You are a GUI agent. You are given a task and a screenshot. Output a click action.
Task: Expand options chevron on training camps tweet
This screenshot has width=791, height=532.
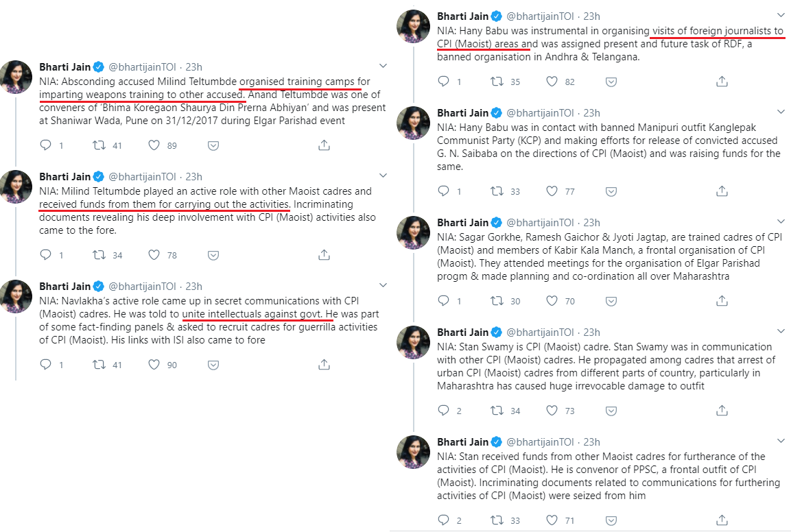point(383,66)
